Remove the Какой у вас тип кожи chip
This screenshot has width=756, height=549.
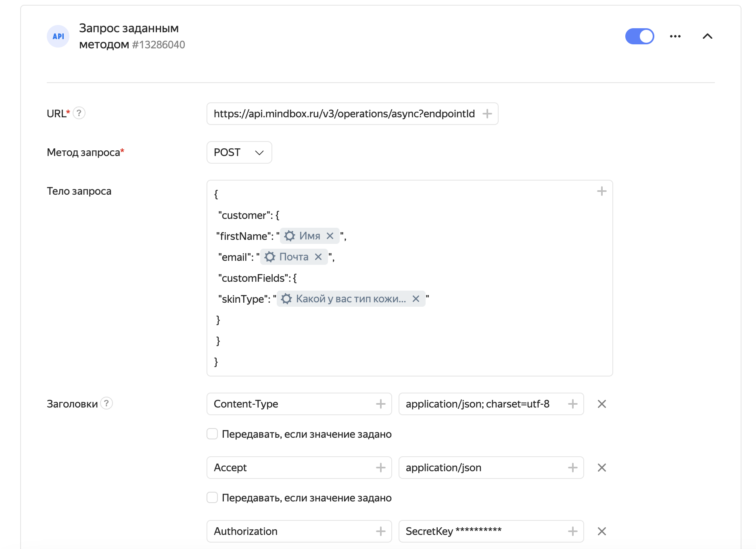pyautogui.click(x=416, y=299)
